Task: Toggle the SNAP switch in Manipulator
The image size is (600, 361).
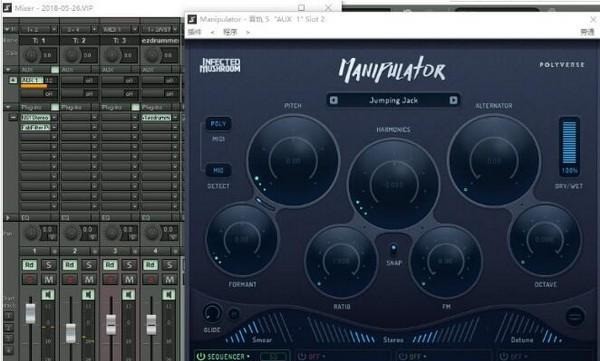Action: click(x=394, y=249)
